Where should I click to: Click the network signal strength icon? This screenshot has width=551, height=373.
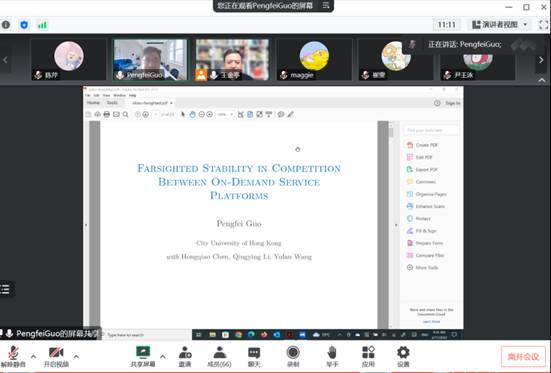[x=42, y=25]
